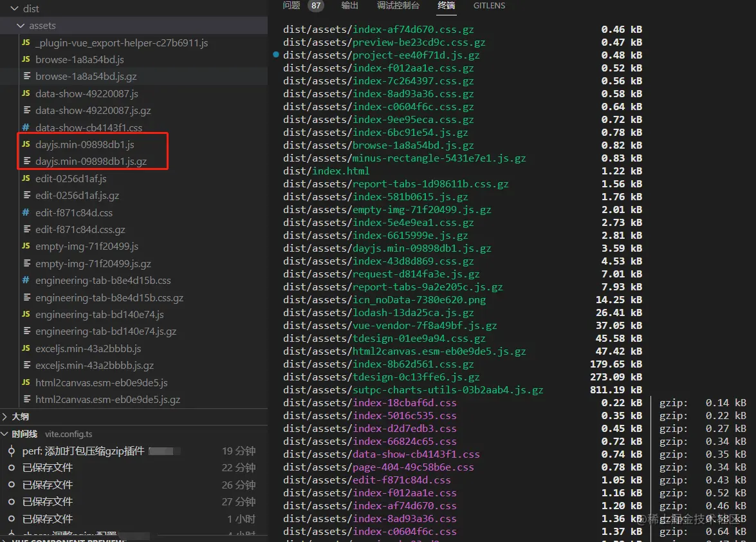This screenshot has height=542, width=756.
Task: Switch to the 问题 tab
Action: [x=291, y=5]
